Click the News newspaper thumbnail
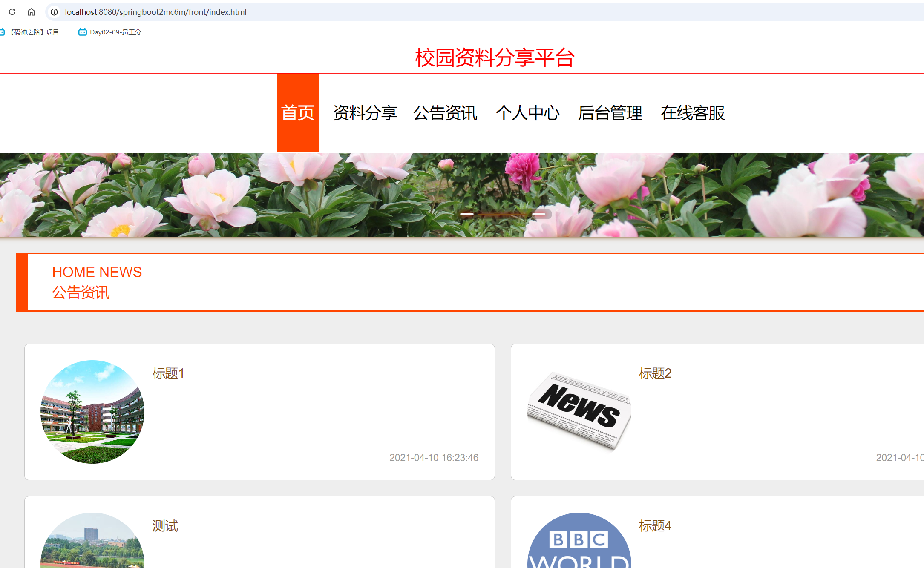The width and height of the screenshot is (924, 568). tap(579, 412)
